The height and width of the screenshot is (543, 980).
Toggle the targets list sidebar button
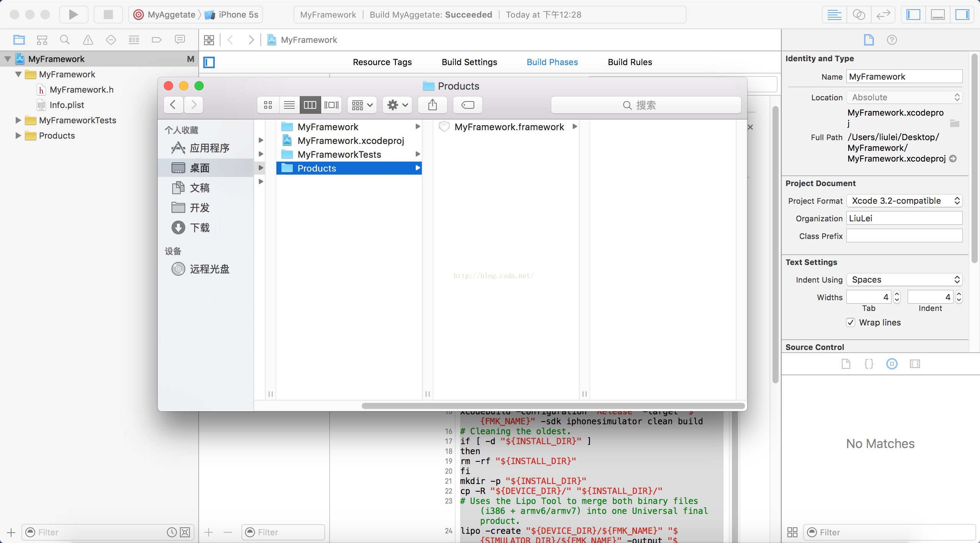point(209,62)
